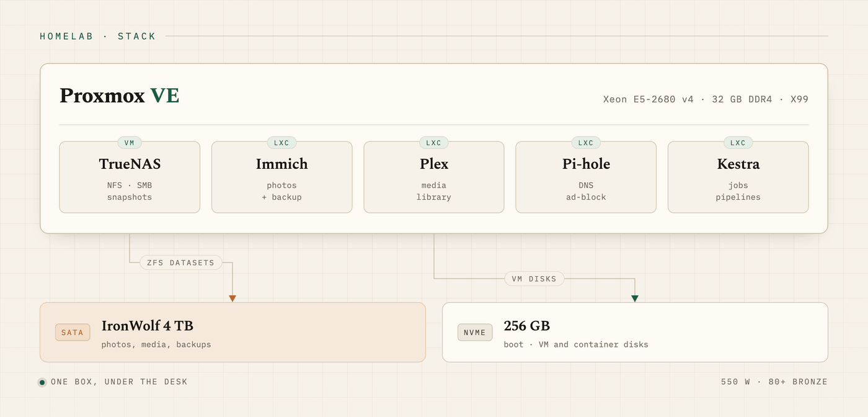Click the DNS ad-block description
The image size is (868, 417).
[x=586, y=191]
